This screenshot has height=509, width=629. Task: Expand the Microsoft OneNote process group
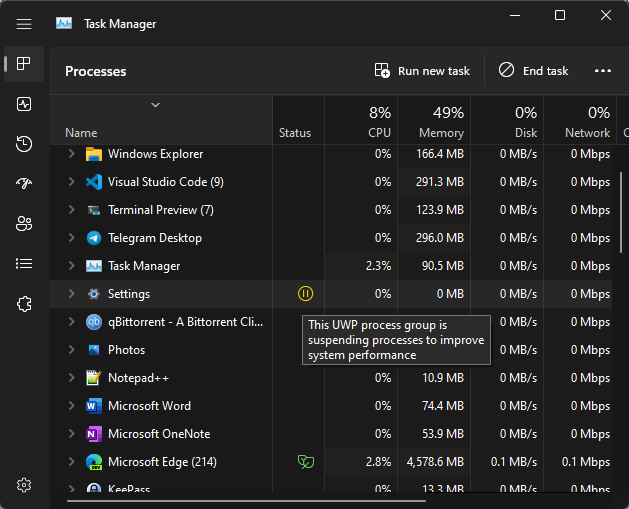click(71, 434)
